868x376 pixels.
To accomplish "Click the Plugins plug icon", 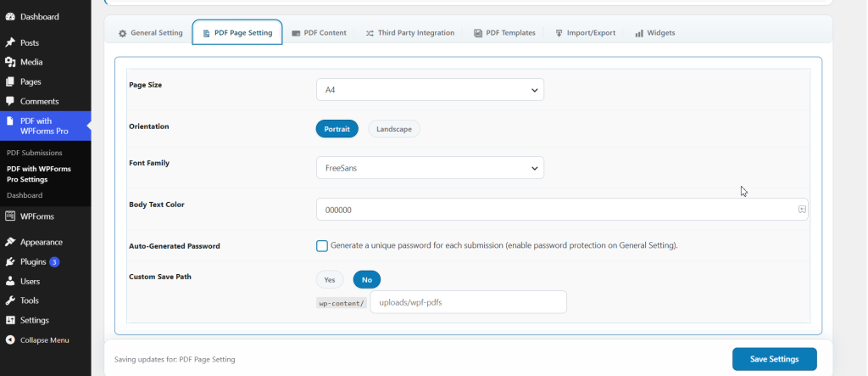I will 10,261.
